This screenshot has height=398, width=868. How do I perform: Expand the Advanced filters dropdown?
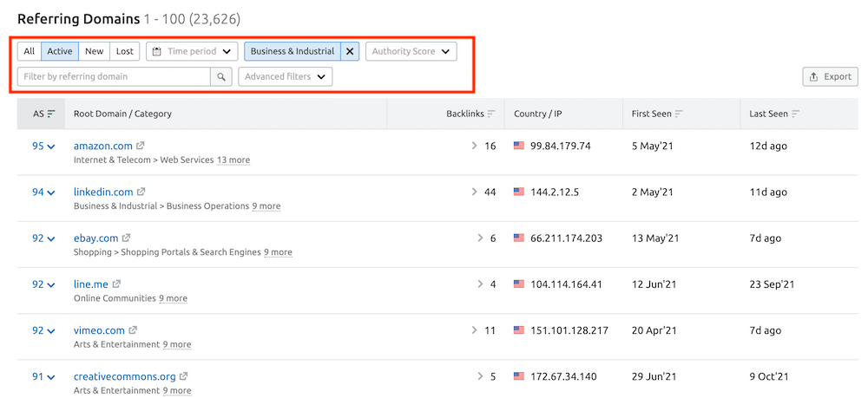pyautogui.click(x=286, y=76)
